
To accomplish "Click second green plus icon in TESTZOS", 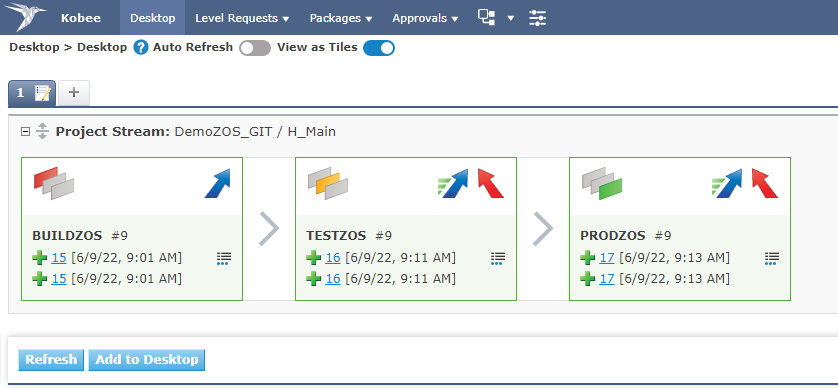I will (x=314, y=279).
